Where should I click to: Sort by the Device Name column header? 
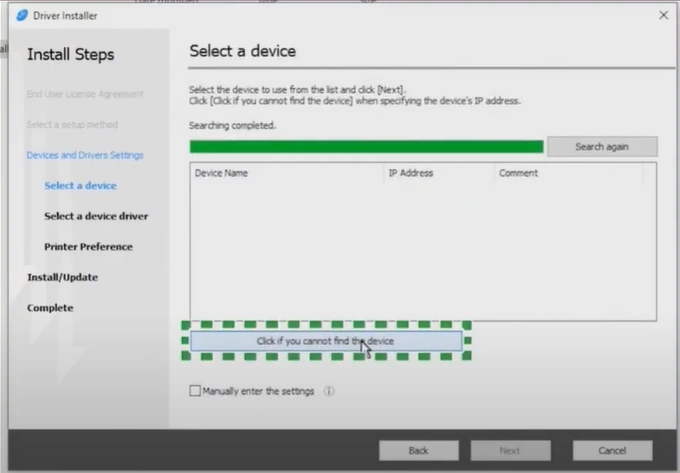click(x=286, y=173)
